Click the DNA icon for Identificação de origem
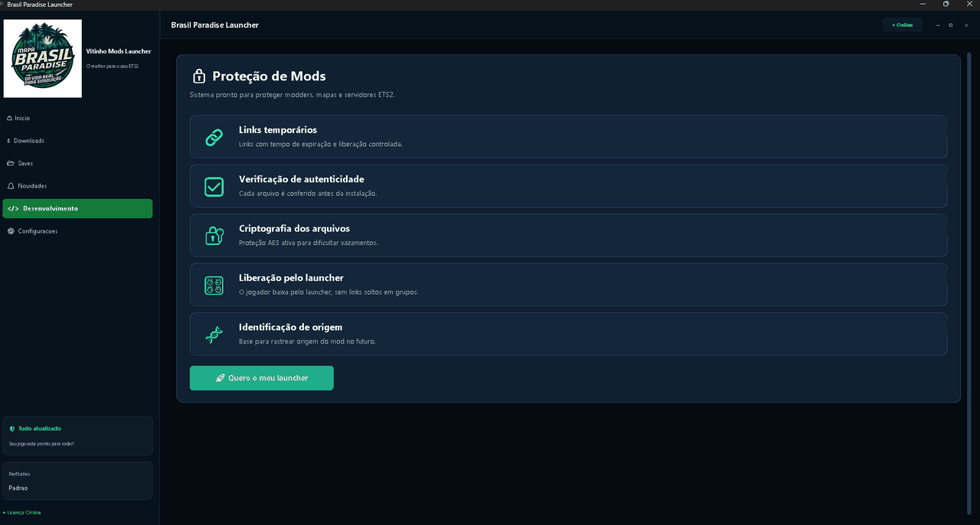980x525 pixels. click(214, 334)
